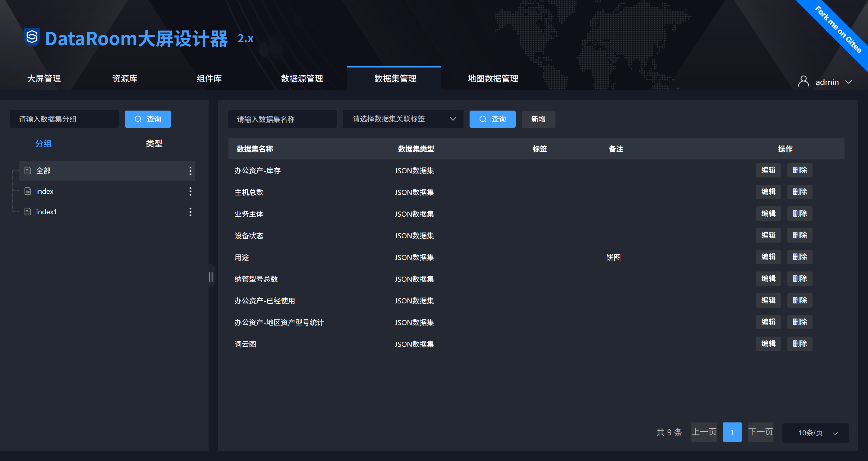Switch to the 类型 tab in sidebar

pos(154,143)
